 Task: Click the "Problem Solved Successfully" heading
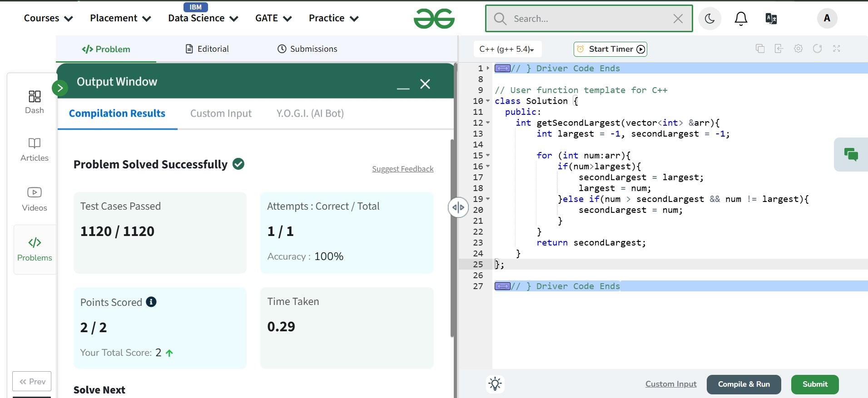[150, 164]
